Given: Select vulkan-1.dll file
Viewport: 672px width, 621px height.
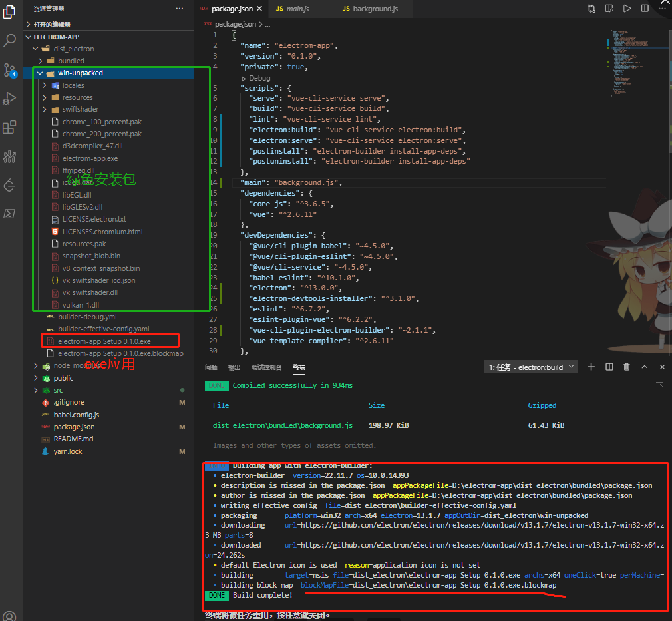Looking at the screenshot, I should pyautogui.click(x=109, y=305).
